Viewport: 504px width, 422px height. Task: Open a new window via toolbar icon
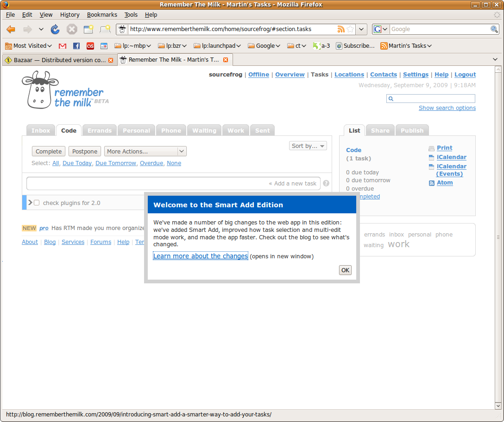88,29
